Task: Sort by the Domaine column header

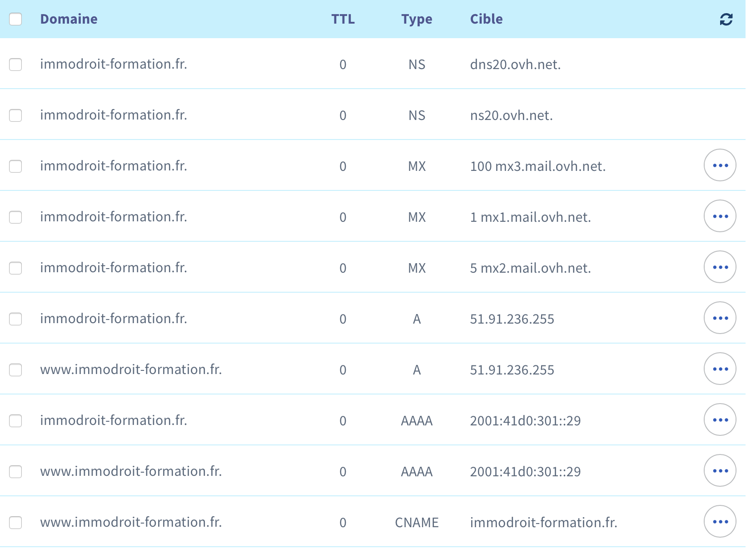Action: [x=69, y=19]
